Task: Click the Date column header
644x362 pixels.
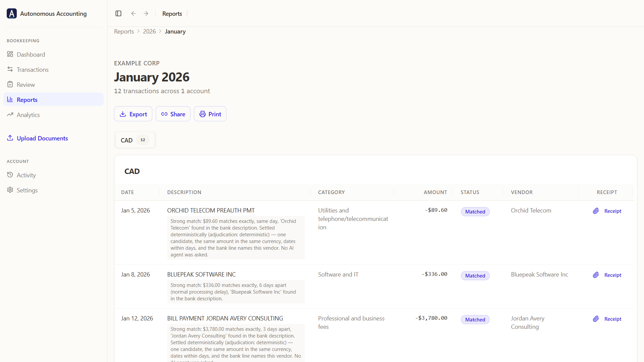Action: click(x=127, y=192)
